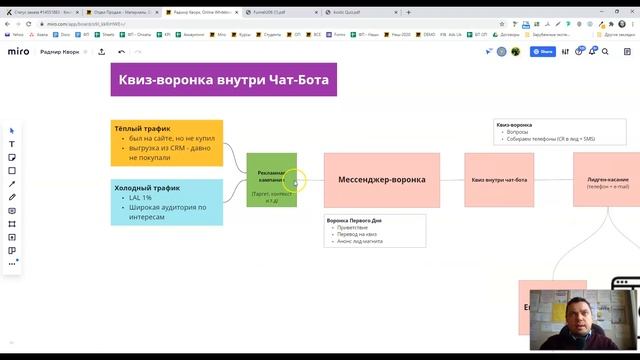Viewport: 640px width, 360px height.
Task: Select the Квиз-воронка note box
Action: (560, 132)
